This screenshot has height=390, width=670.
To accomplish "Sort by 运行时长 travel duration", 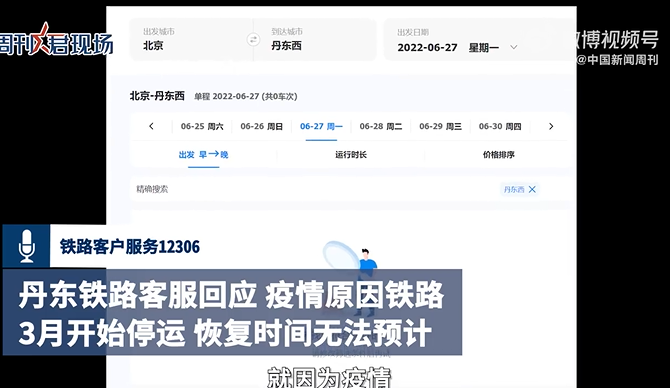I will coord(351,155).
